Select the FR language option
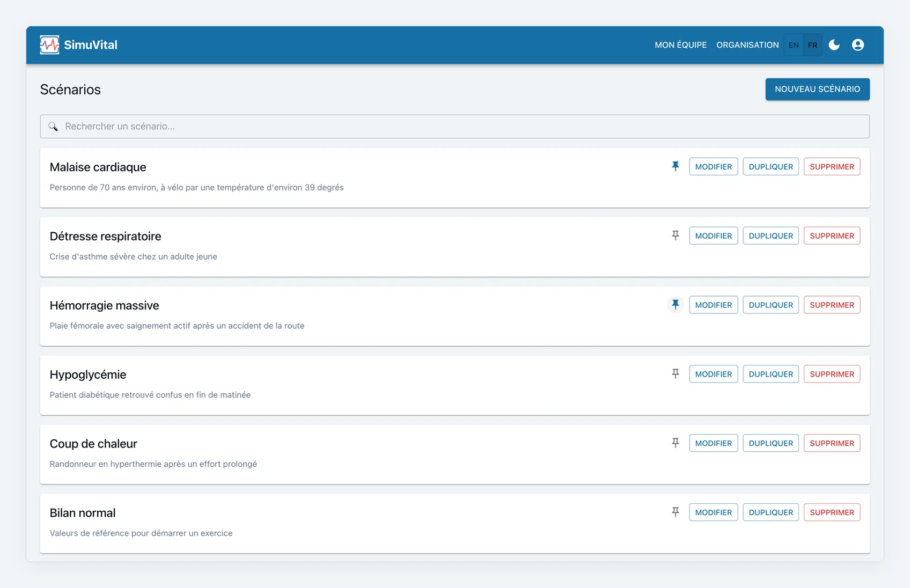910x588 pixels. (x=812, y=45)
